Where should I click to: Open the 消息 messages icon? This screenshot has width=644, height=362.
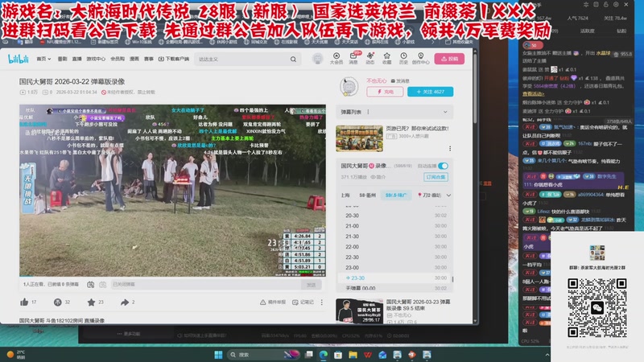click(353, 58)
